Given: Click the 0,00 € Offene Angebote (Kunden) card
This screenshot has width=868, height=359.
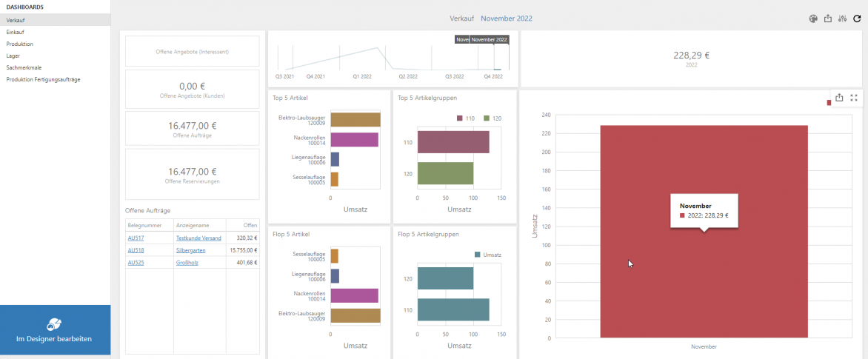Looking at the screenshot, I should [192, 89].
